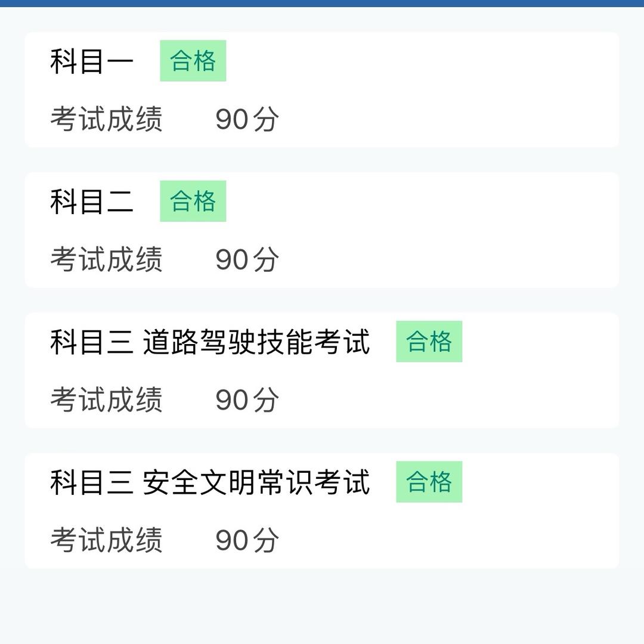Click the 合格 badge for 道路驾驶技能考试
Image resolution: width=644 pixels, height=644 pixels.
click(429, 342)
